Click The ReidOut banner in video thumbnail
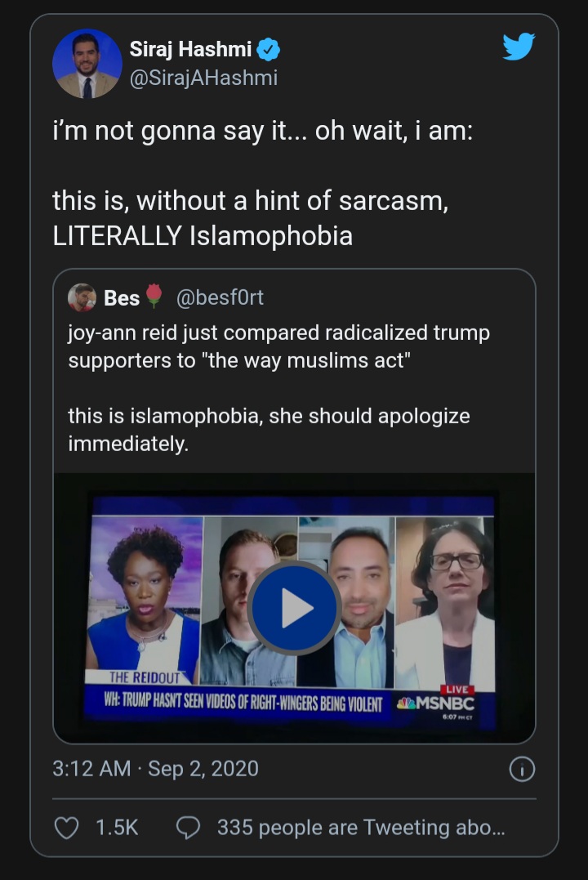 (x=145, y=677)
